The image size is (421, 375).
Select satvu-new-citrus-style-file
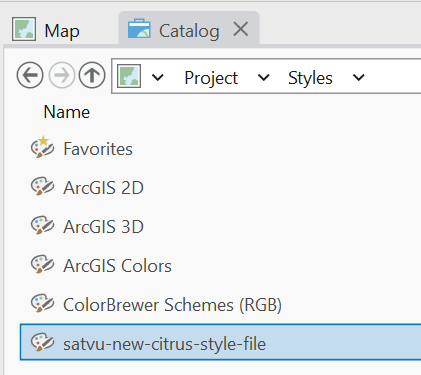tap(220, 342)
